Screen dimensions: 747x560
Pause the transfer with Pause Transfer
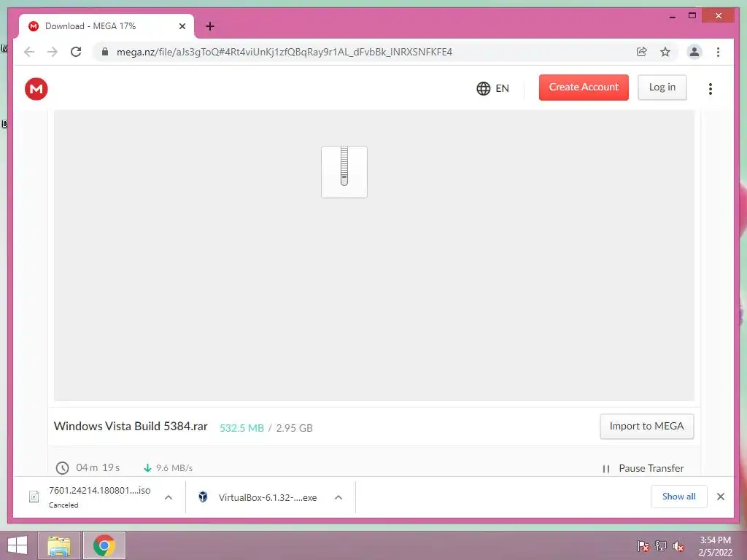tap(643, 468)
